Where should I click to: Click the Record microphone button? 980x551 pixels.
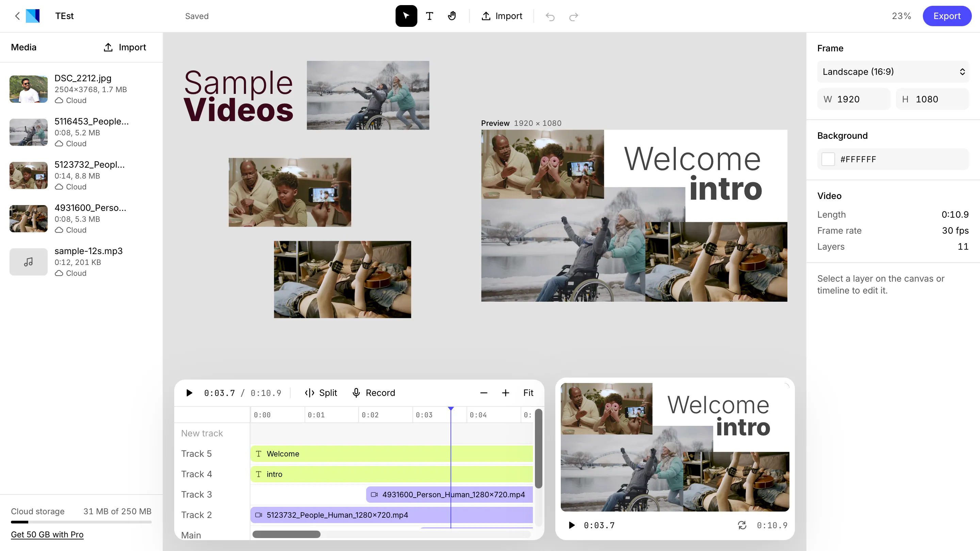coord(374,393)
